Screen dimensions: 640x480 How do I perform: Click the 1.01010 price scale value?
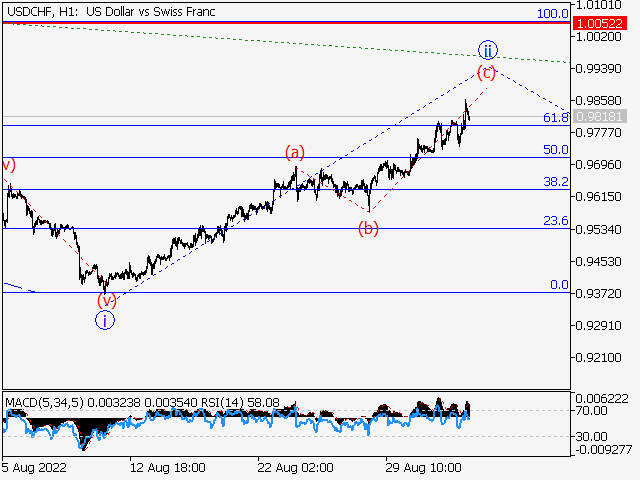coord(598,5)
